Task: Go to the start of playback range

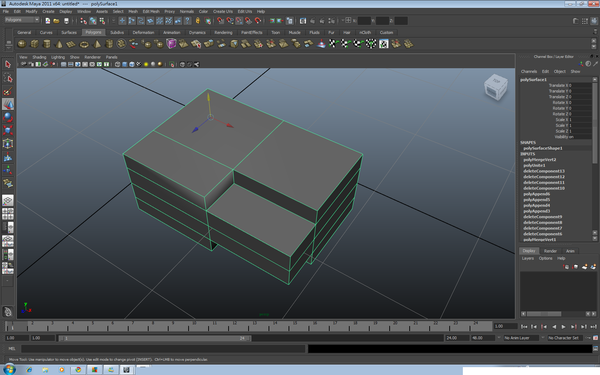Action: [524, 327]
